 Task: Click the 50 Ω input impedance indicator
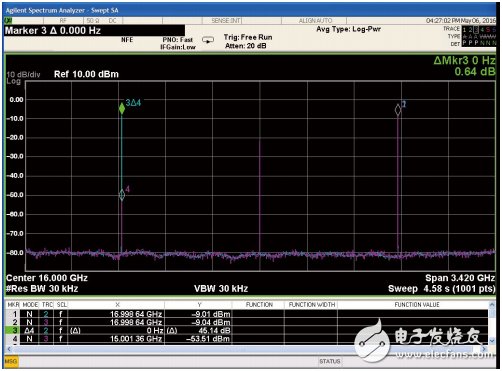pyautogui.click(x=93, y=21)
